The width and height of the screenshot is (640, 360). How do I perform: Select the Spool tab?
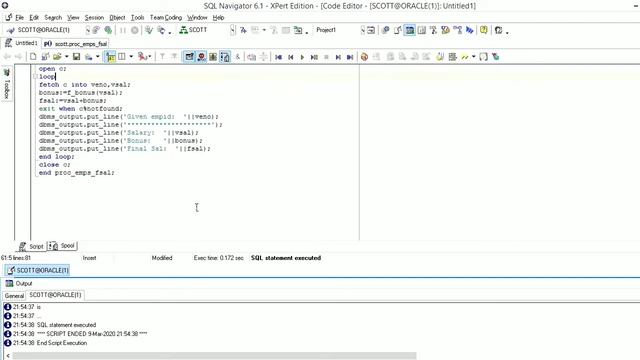[x=62, y=246]
